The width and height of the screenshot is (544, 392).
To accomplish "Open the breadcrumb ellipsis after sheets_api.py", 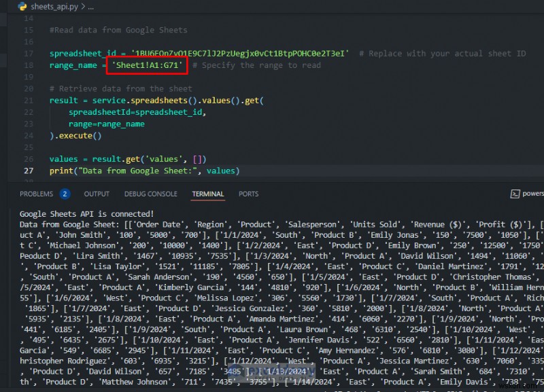I will point(91,7).
